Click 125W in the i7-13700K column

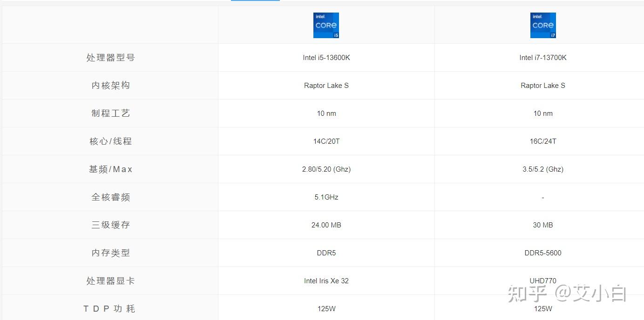pos(543,309)
